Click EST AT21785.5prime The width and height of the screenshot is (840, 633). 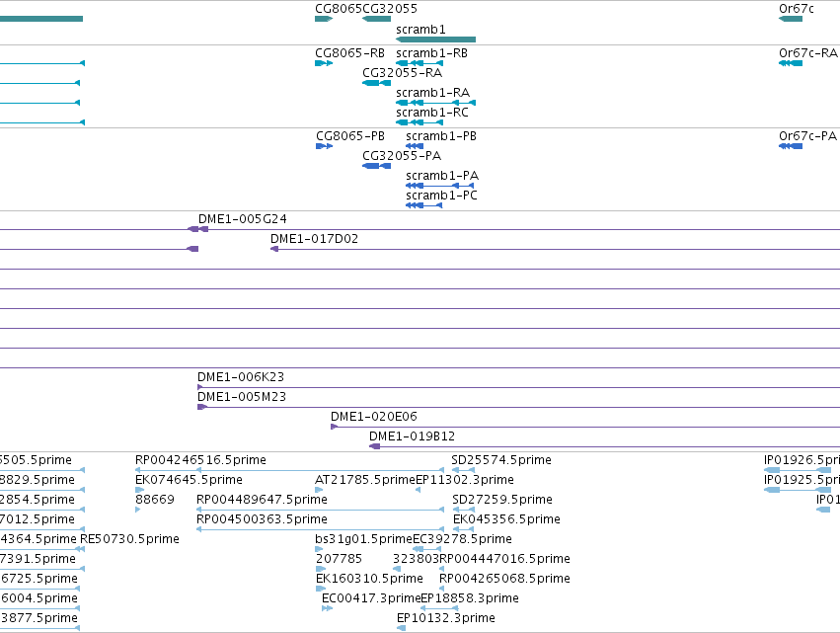tap(365, 480)
